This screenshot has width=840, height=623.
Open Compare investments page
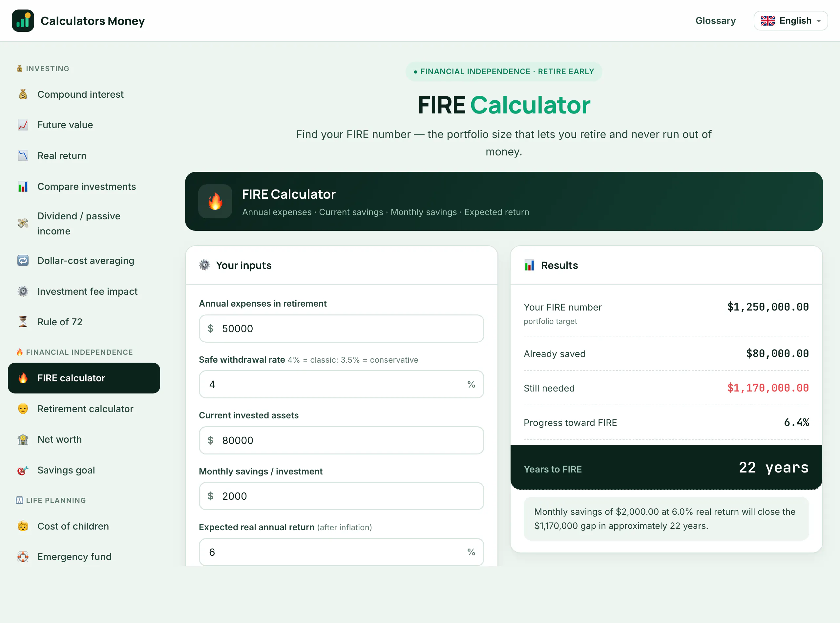click(x=84, y=187)
